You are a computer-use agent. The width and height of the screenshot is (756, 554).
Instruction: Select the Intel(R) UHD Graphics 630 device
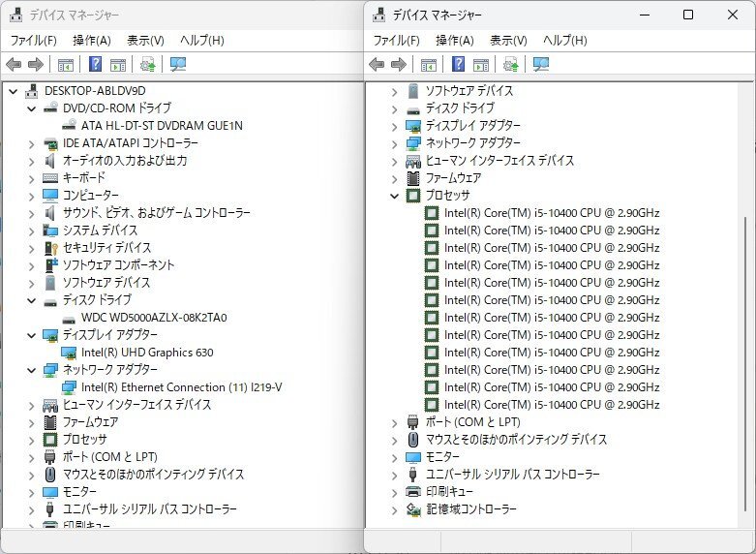[x=147, y=353]
